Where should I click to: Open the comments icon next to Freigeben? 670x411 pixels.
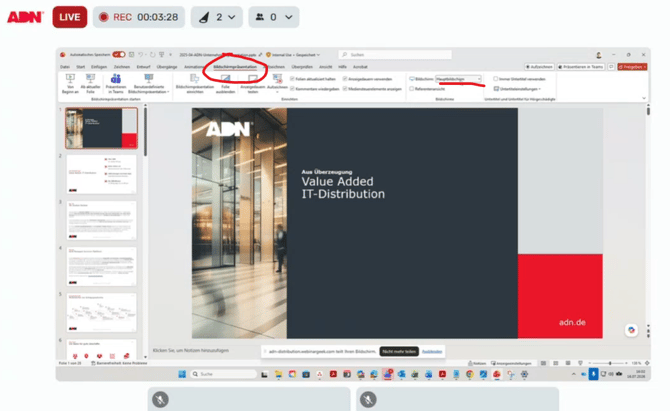[x=611, y=67]
